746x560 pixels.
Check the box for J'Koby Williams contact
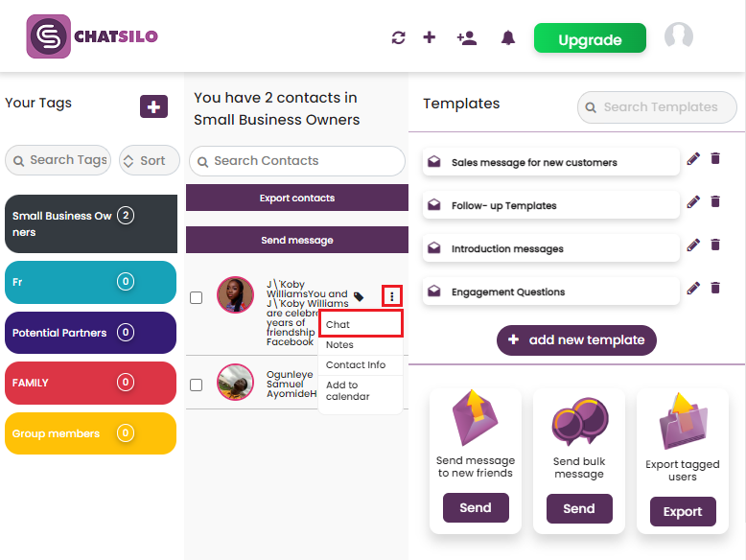[196, 298]
